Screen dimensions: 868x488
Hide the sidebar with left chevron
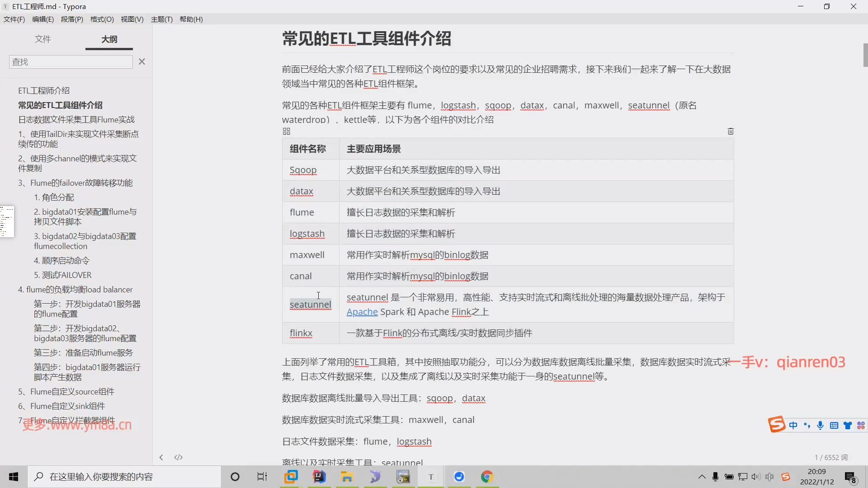161,457
